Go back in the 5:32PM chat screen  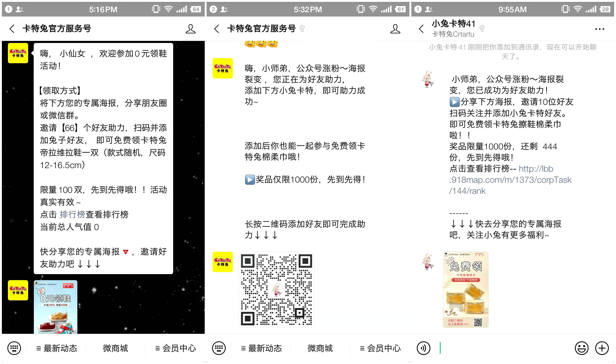(217, 29)
